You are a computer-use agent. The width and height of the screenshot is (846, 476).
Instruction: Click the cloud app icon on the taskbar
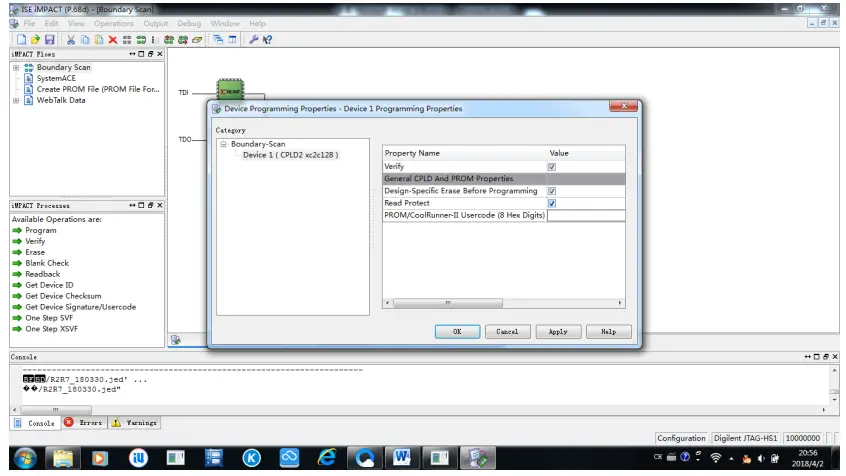pyautogui.click(x=289, y=458)
